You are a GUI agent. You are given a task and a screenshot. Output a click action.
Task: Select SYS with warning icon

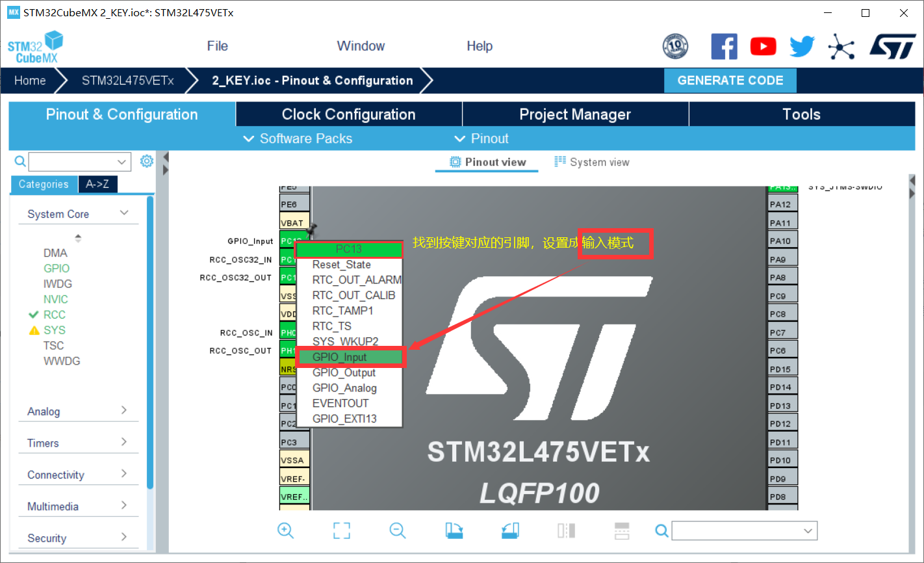[x=55, y=330]
